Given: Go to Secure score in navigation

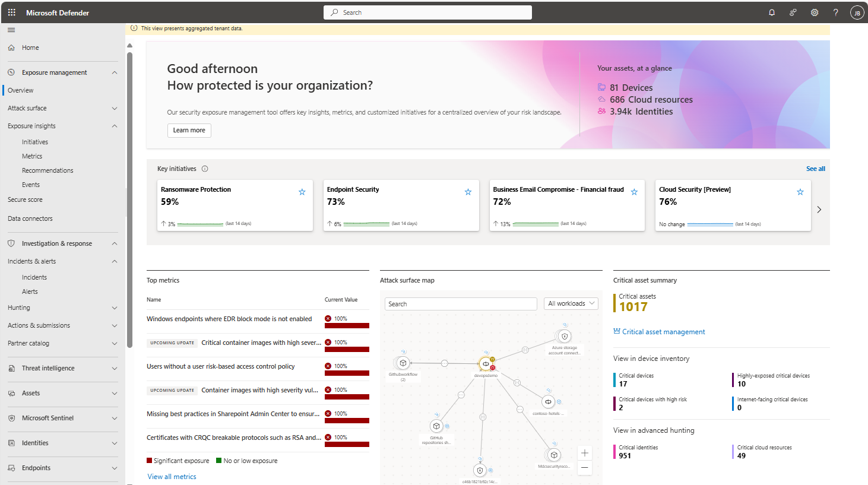Looking at the screenshot, I should tap(25, 199).
